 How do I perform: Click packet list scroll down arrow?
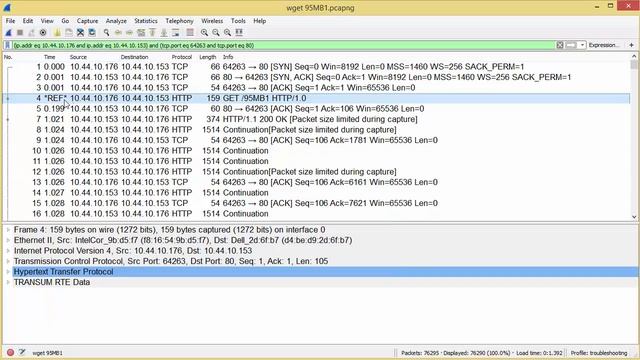[x=634, y=217]
